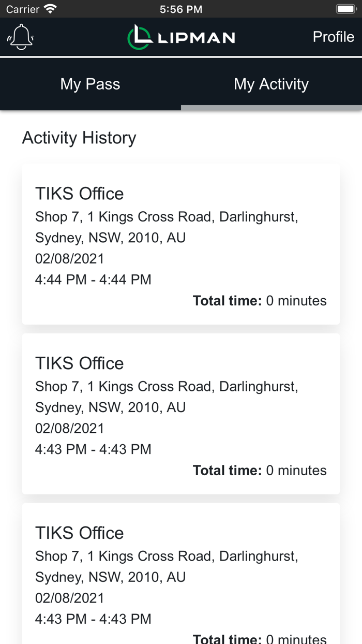Click Total time in the first activity card

click(260, 301)
